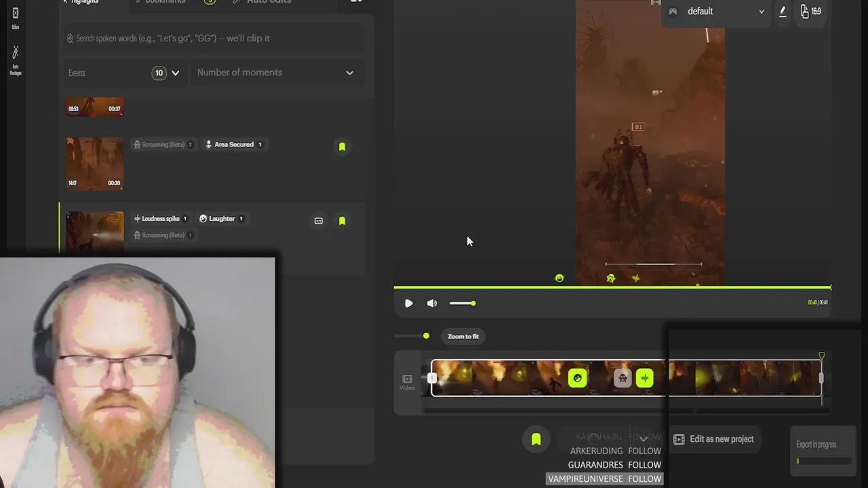Toggle bookmark on the Area Secured clip
The image size is (868, 488).
342,146
